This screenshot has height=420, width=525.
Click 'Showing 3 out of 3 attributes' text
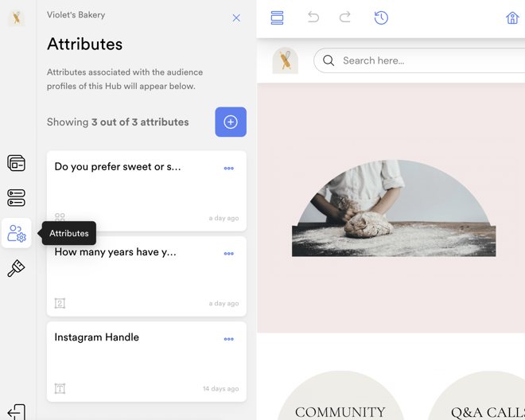118,122
